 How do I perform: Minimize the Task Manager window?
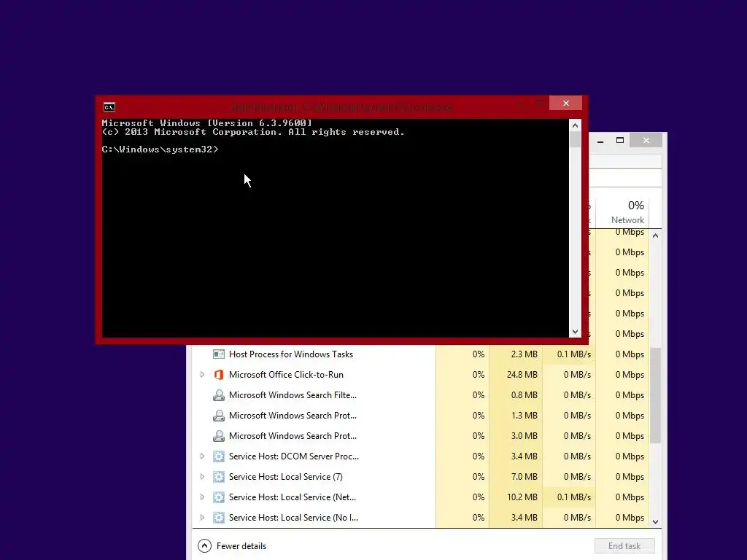[x=600, y=140]
